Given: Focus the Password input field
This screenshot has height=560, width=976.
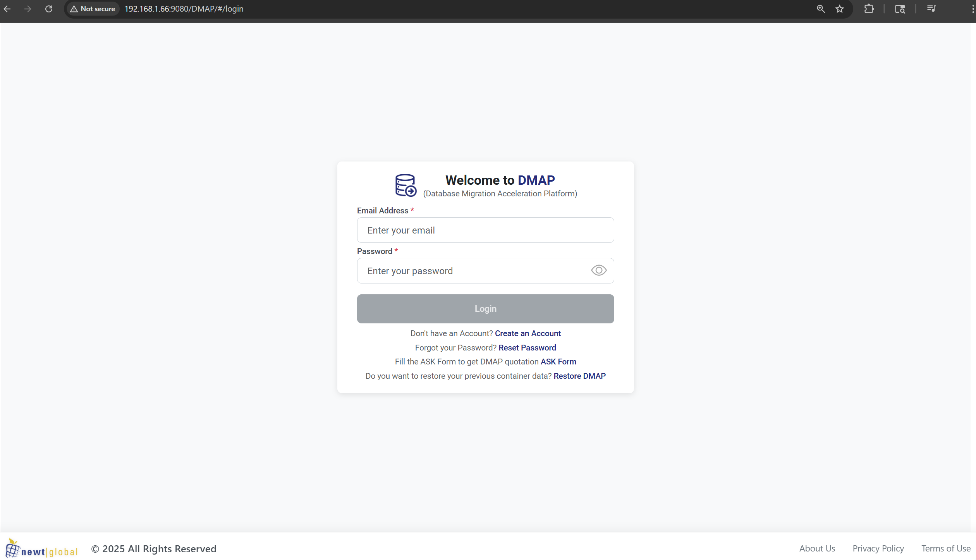Looking at the screenshot, I should tap(473, 271).
